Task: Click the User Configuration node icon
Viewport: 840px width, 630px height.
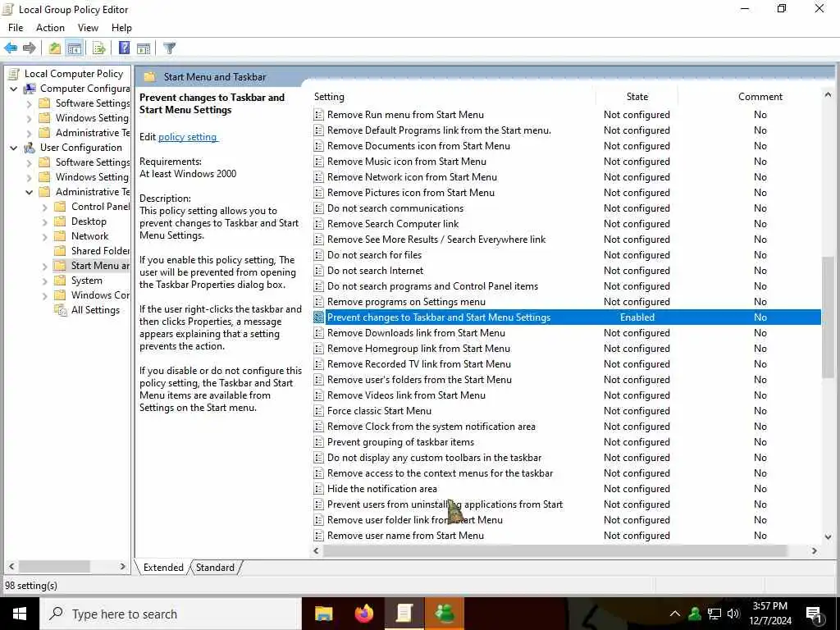Action: tap(30, 148)
